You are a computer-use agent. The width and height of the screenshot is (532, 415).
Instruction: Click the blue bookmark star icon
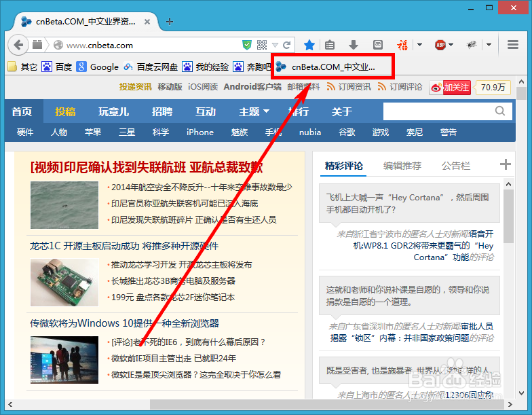tap(309, 45)
